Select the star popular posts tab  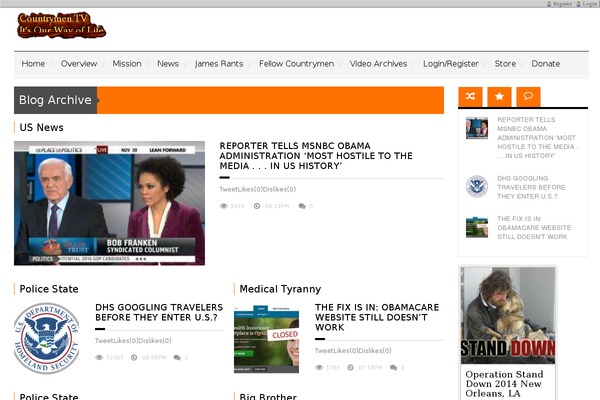499,96
